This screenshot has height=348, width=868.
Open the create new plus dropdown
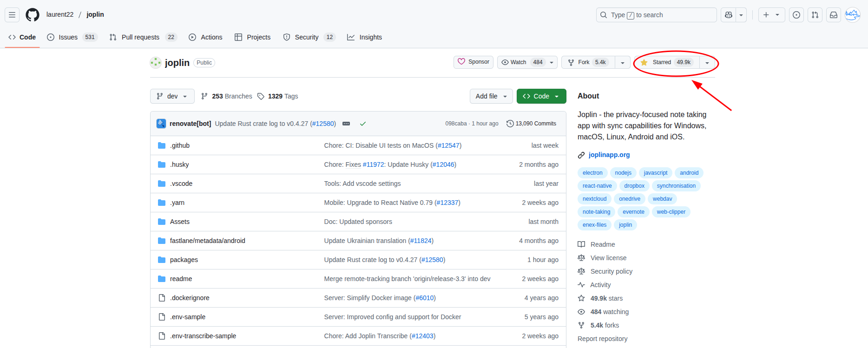(x=771, y=15)
